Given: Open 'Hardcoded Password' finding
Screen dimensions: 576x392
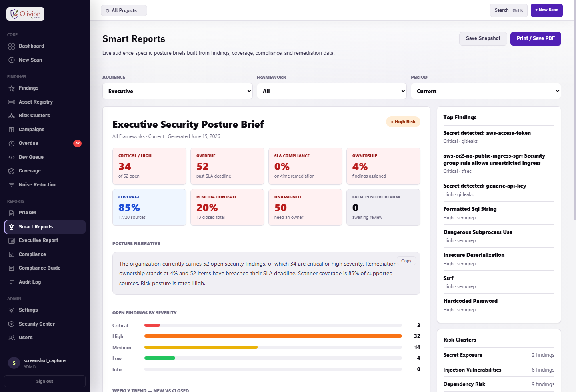Looking at the screenshot, I should coord(499,305).
